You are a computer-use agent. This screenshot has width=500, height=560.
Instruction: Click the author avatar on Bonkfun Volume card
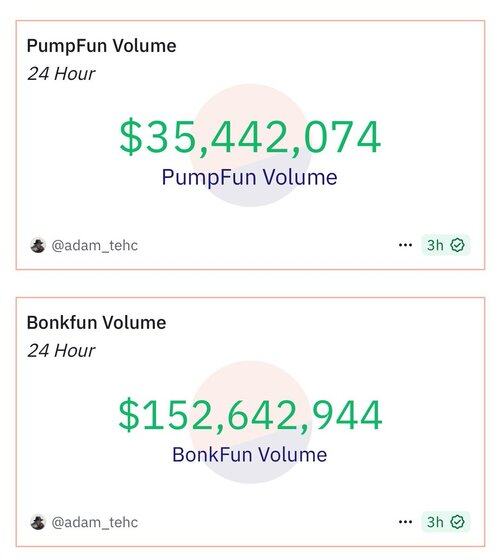[x=38, y=522]
